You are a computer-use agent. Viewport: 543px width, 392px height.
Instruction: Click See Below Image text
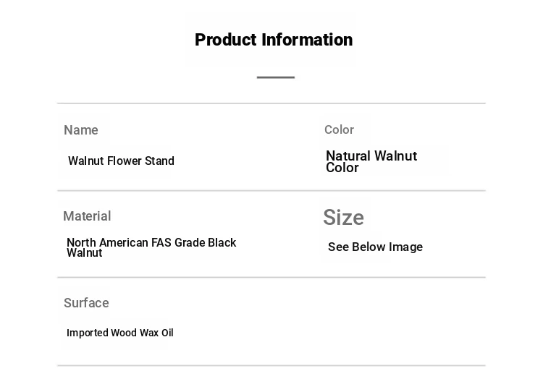[375, 247]
